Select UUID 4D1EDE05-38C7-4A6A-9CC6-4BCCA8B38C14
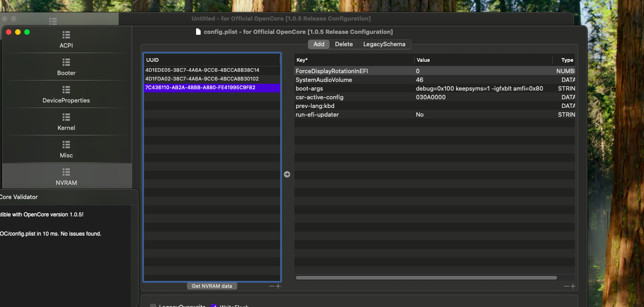This screenshot has width=644, height=307. pyautogui.click(x=202, y=70)
